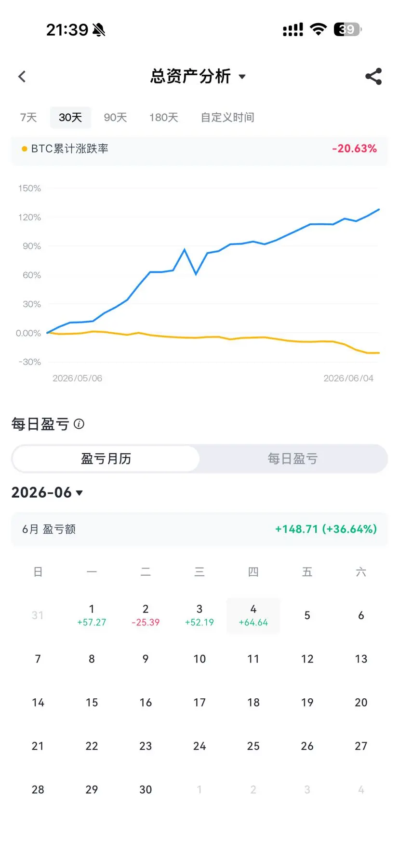Switch to the 盈亏月历 view
The image size is (399, 868).
click(x=106, y=459)
